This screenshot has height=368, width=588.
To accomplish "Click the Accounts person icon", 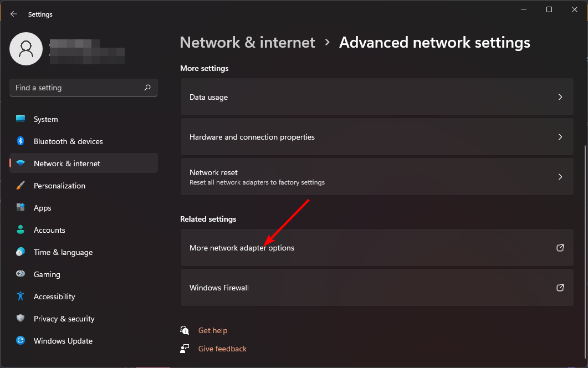I will click(x=21, y=230).
